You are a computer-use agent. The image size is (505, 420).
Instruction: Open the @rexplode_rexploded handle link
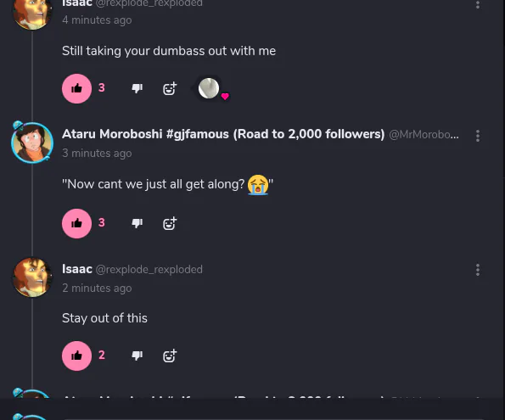[149, 270]
